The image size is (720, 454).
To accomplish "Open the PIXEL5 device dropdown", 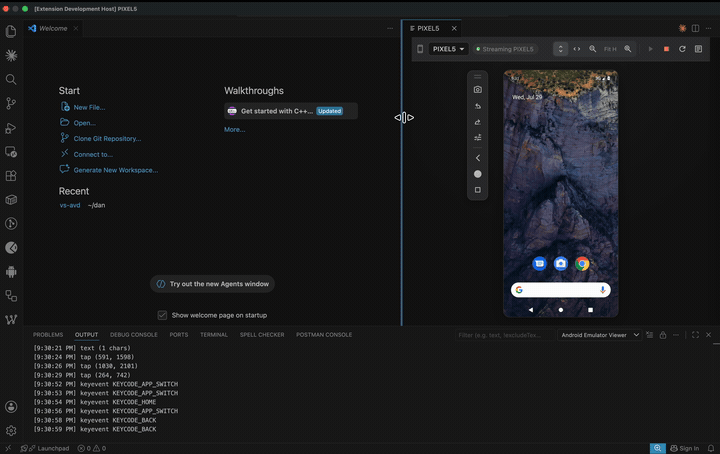I will coord(448,49).
